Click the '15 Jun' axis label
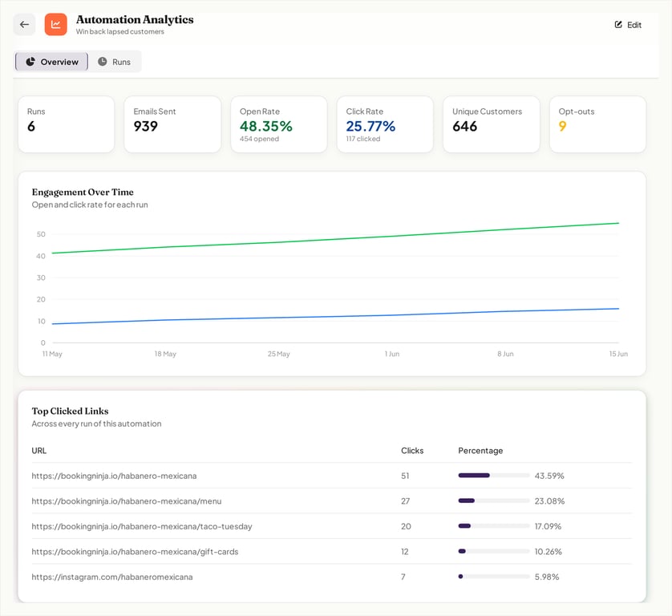672x616 pixels. click(x=618, y=354)
